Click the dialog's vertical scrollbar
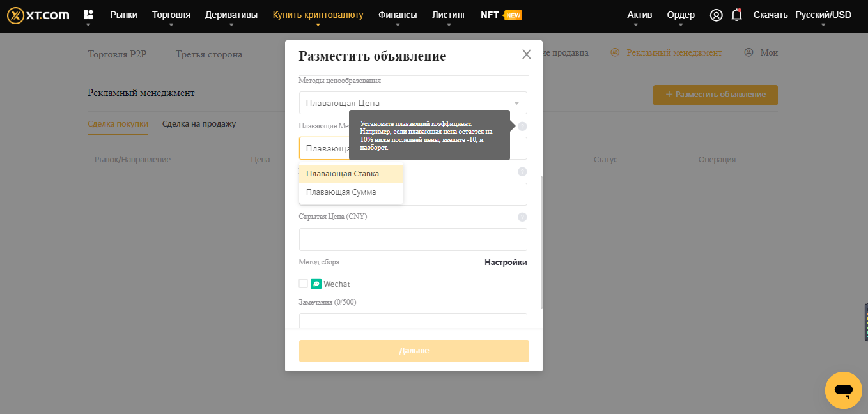 (x=542, y=243)
